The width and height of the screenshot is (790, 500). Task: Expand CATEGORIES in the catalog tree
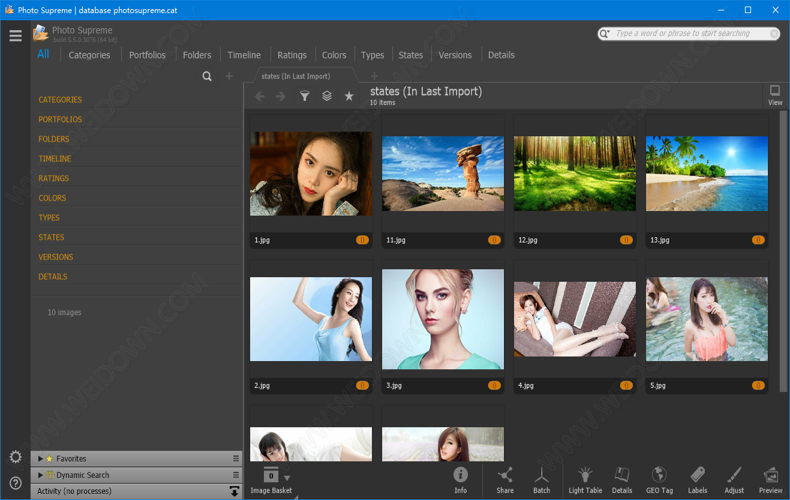[60, 100]
